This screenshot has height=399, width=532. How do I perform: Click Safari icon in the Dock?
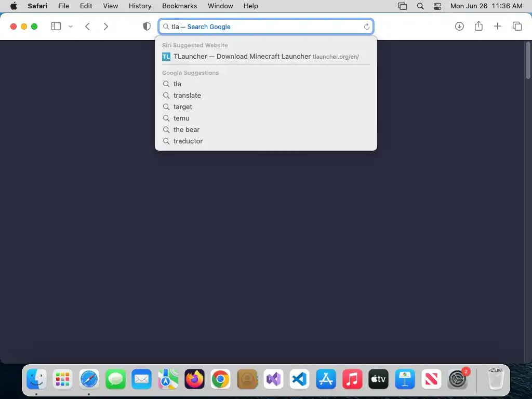tap(89, 379)
